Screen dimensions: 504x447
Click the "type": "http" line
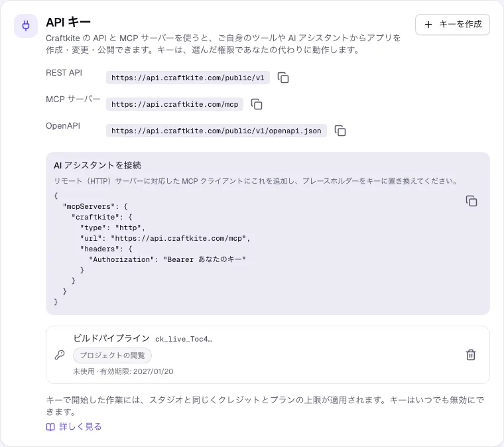pyautogui.click(x=113, y=227)
